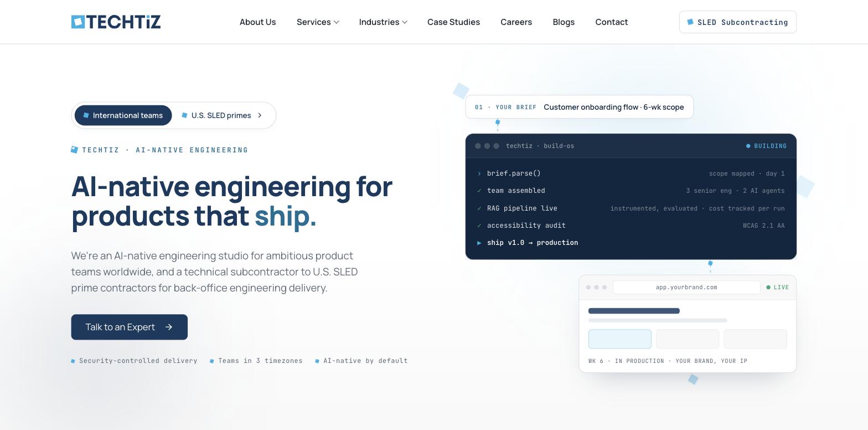Click the Teams in 3 timezones text
Screen dimensions: 868x430
point(260,361)
